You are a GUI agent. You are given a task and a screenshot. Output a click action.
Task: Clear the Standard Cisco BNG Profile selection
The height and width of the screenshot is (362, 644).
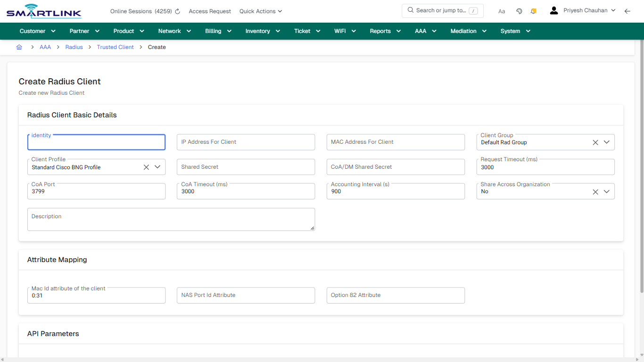pos(146,167)
